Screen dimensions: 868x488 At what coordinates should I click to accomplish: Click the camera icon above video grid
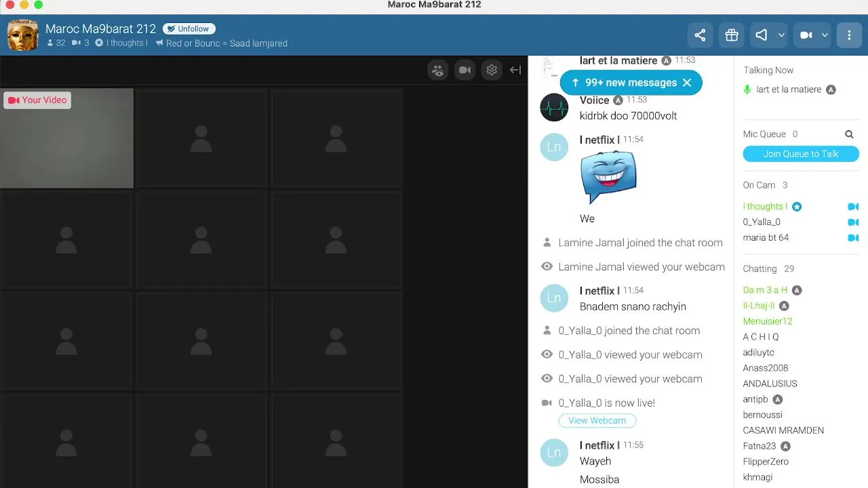click(x=465, y=70)
